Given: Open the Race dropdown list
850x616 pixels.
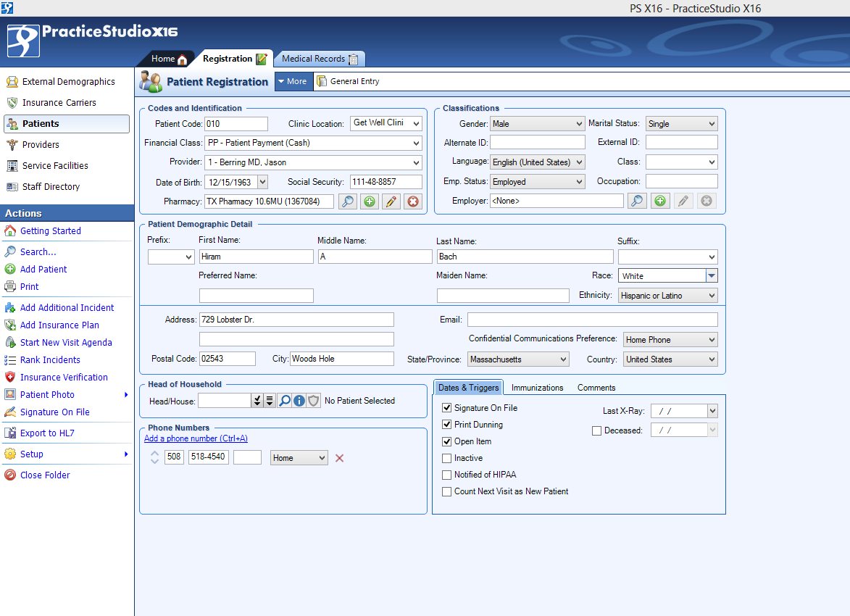Looking at the screenshot, I should point(711,275).
